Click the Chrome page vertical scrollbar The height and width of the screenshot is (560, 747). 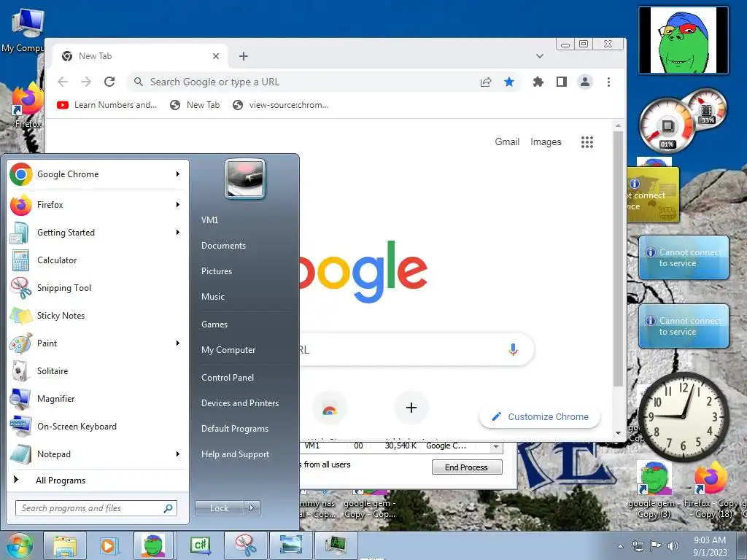point(618,260)
